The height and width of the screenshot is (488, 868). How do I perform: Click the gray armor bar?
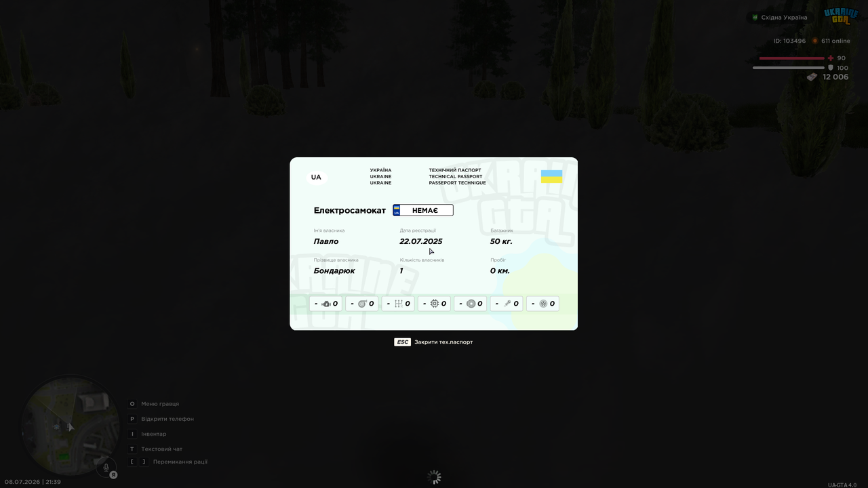coord(788,68)
